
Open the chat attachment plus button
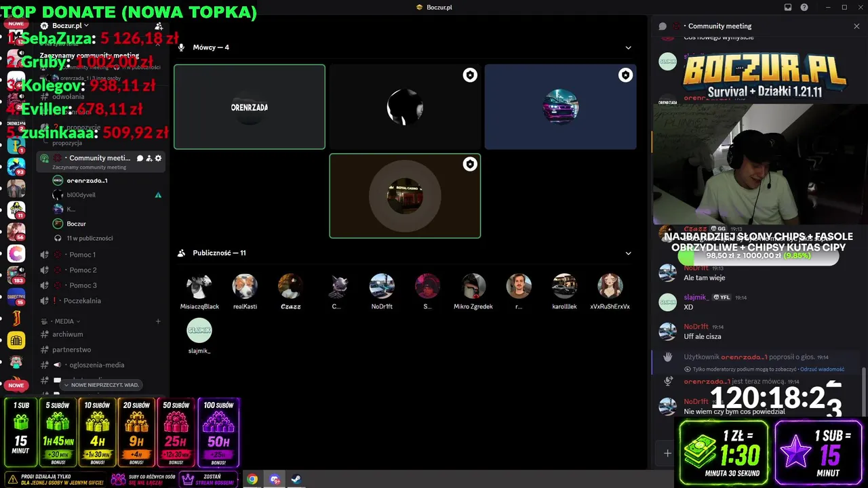pos(668,453)
